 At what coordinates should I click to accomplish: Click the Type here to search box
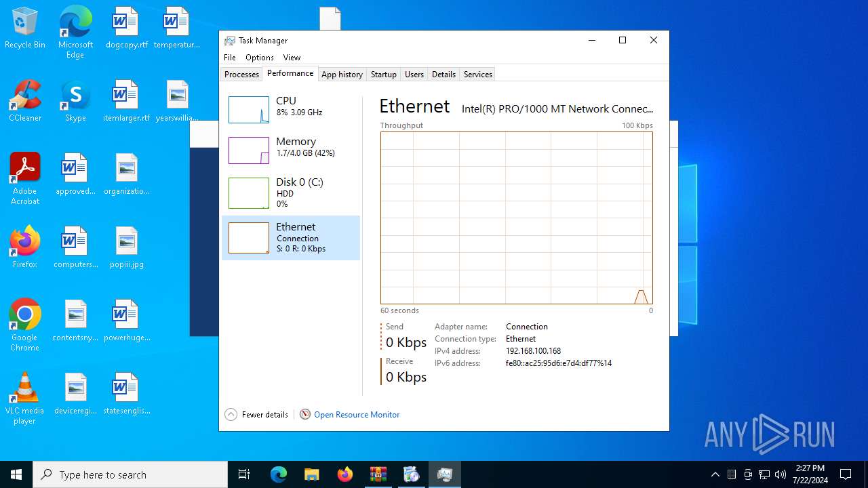point(130,474)
